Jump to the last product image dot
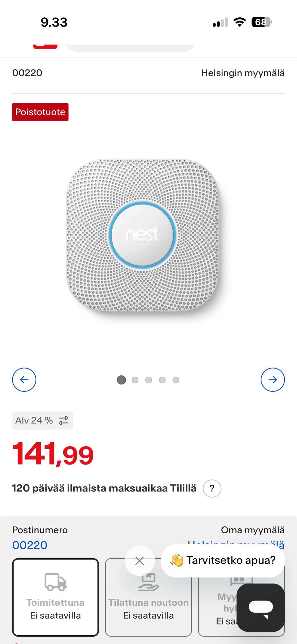Screen dimensions: 297x644 pos(176,380)
